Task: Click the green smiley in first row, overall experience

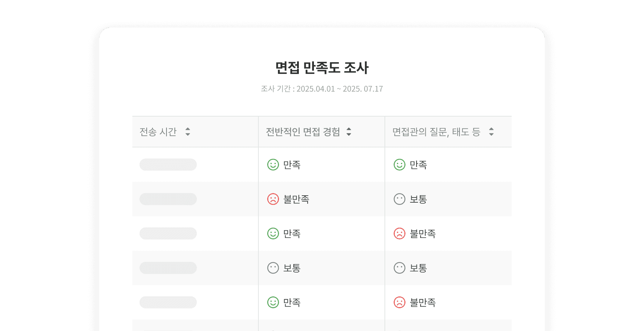Action: click(273, 165)
